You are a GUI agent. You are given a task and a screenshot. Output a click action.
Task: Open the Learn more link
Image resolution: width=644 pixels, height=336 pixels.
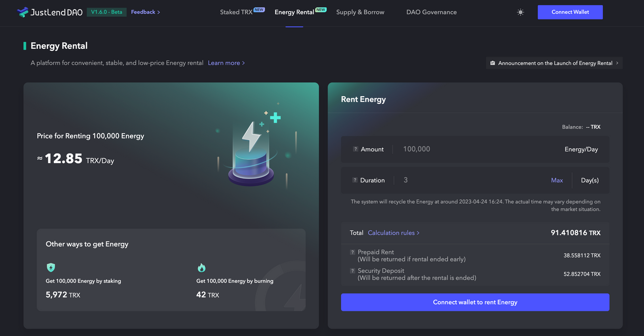[223, 62]
